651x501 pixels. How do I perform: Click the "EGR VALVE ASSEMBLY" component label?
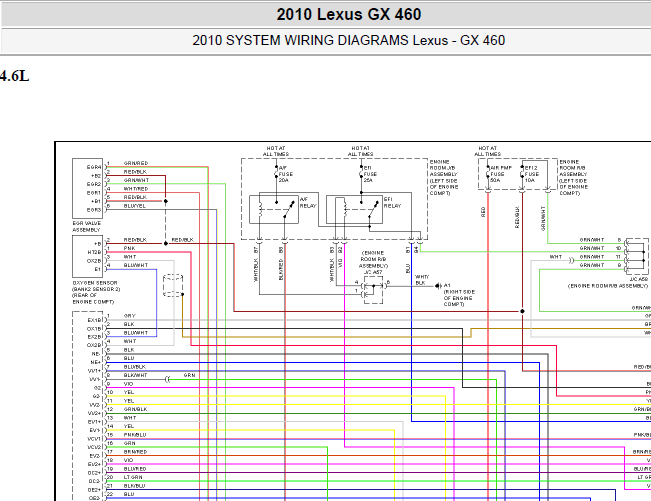[86, 227]
